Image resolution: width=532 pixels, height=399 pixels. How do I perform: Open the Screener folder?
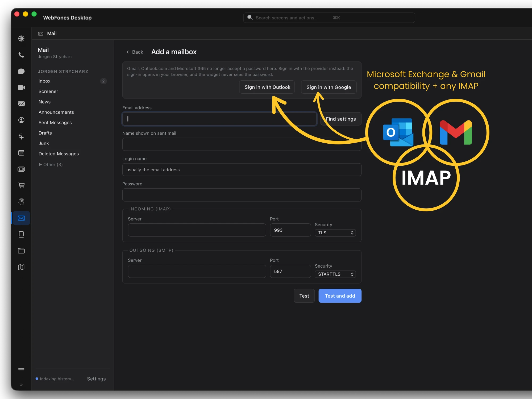(x=72, y=91)
